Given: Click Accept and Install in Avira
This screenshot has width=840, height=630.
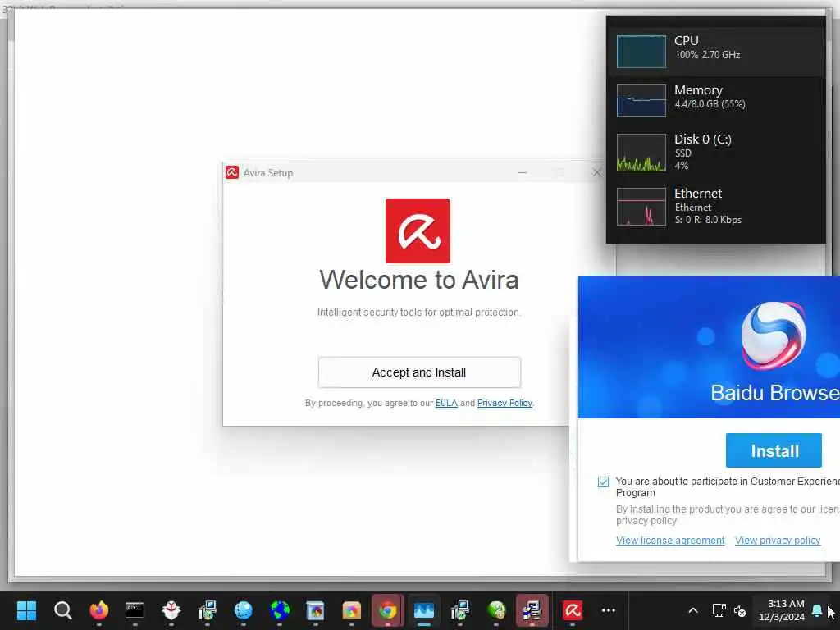Looking at the screenshot, I should tap(419, 372).
